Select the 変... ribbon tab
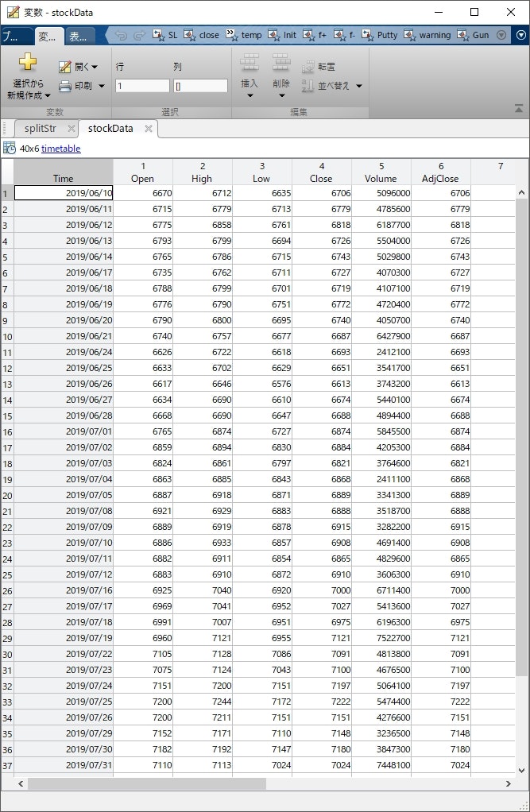 (x=49, y=36)
